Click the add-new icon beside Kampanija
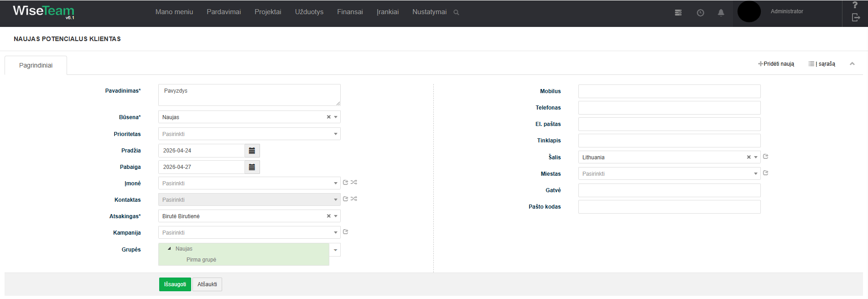The image size is (868, 299). point(346,232)
